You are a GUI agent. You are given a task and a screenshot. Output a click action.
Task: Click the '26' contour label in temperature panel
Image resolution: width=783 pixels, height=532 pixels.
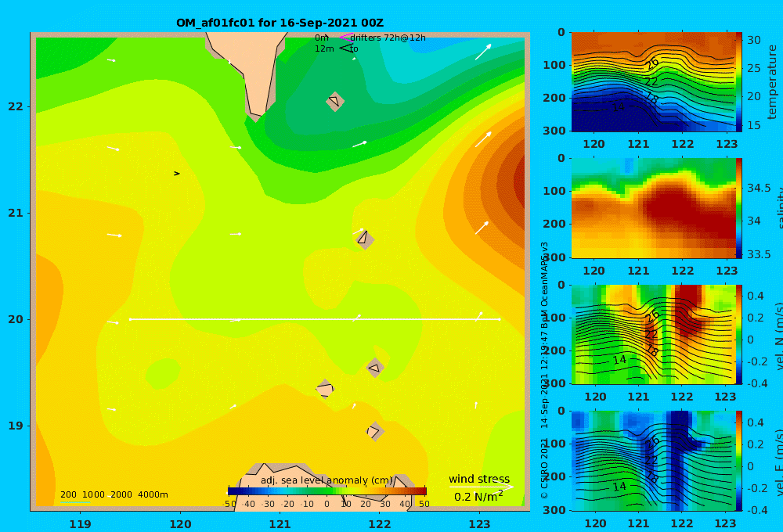pyautogui.click(x=651, y=63)
